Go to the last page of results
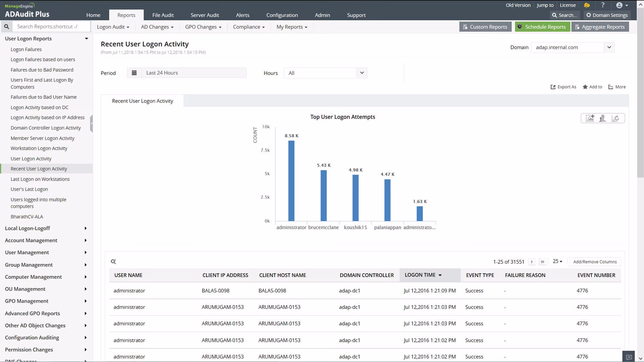 click(543, 262)
